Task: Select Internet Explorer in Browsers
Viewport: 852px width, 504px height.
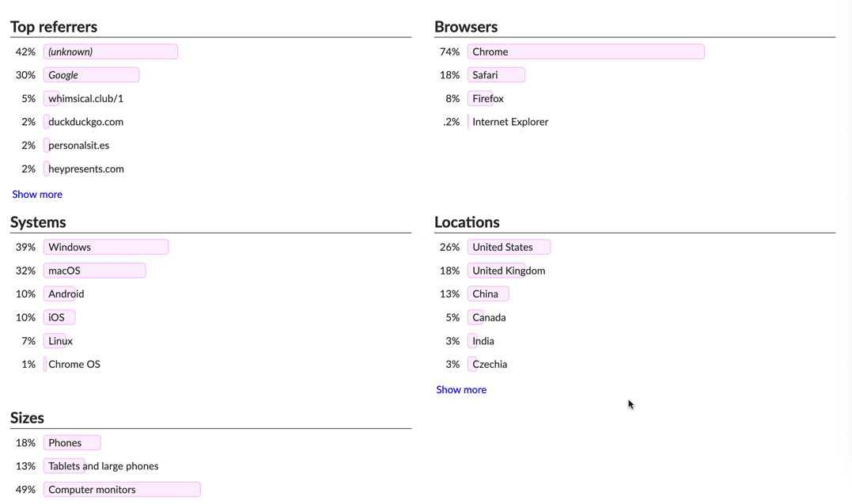Action: pyautogui.click(x=509, y=121)
